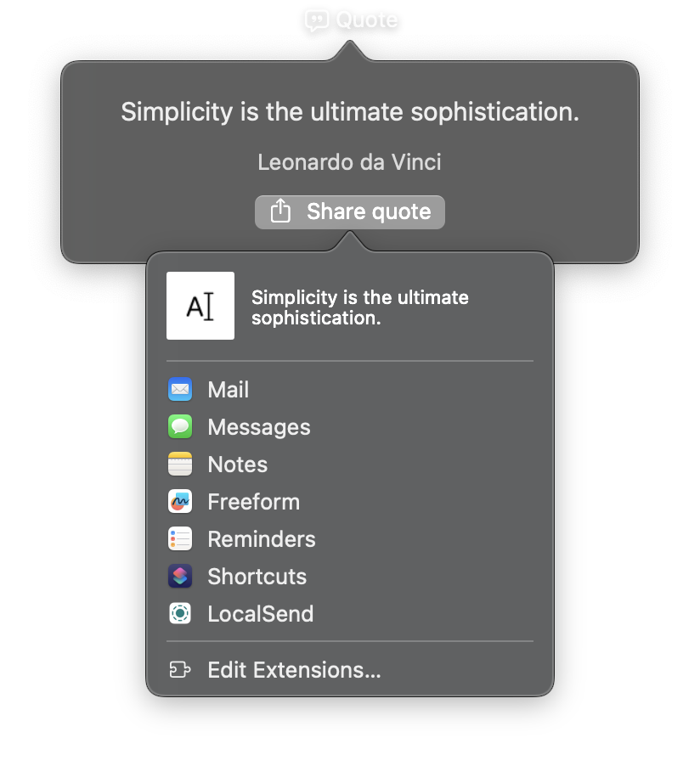Select Shortcuts from the share list
Viewport: 700px width, 766px height.
(x=350, y=576)
